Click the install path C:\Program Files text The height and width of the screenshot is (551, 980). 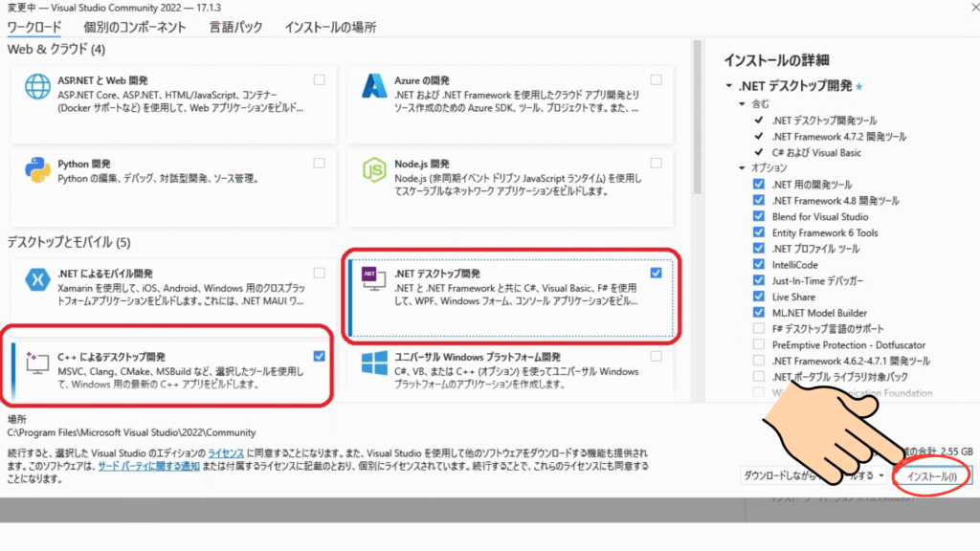tap(131, 432)
